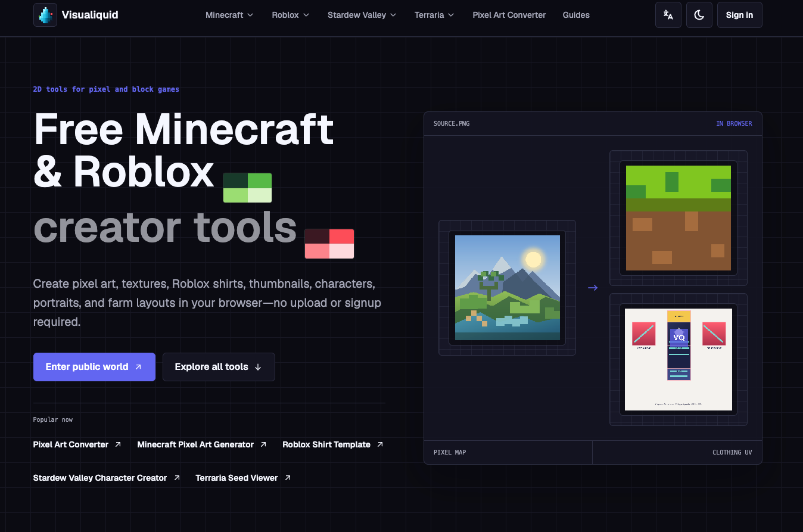Select the mountain landscape source image thumbnail
The height and width of the screenshot is (532, 803).
[508, 288]
